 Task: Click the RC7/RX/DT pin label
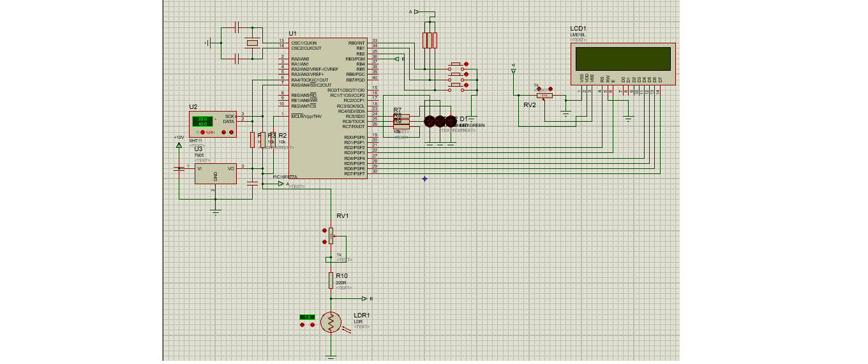354,127
